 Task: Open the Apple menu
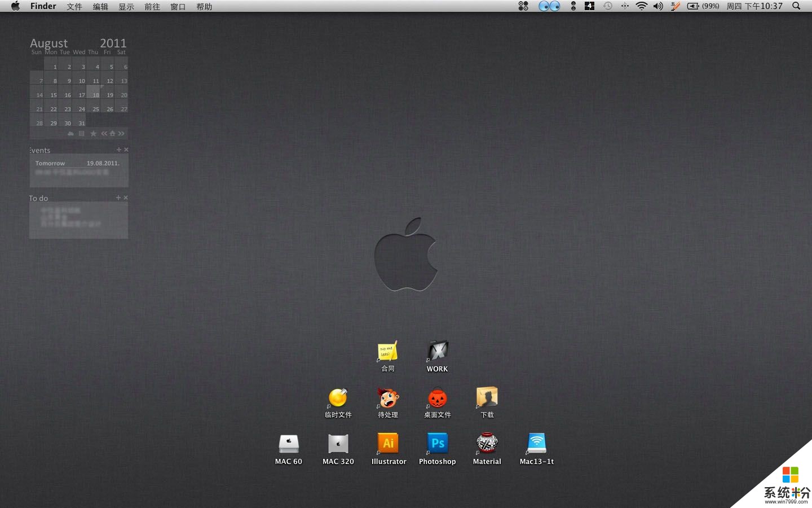[15, 6]
